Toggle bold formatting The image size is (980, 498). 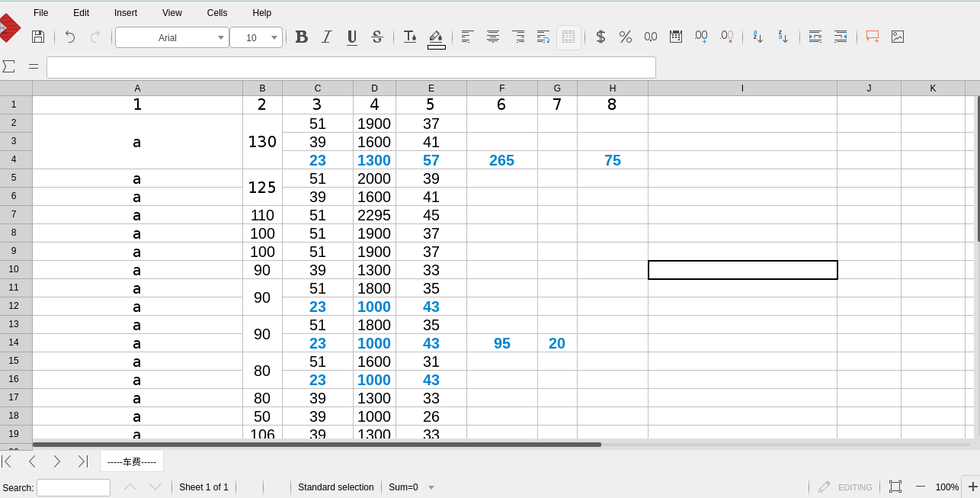[302, 37]
